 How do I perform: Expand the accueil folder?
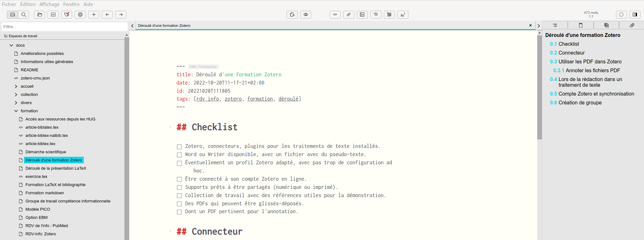(x=16, y=86)
